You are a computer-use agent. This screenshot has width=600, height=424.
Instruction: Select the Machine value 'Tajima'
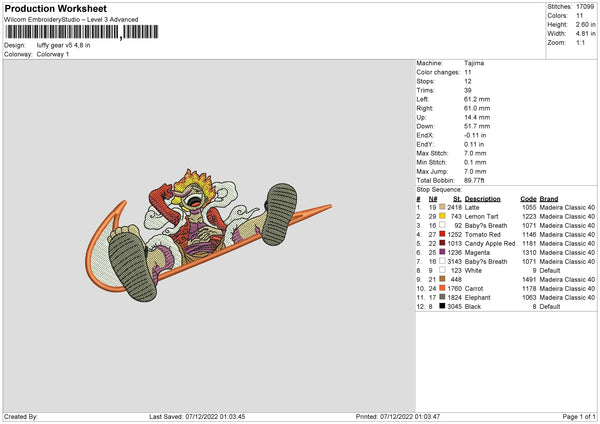[x=474, y=63]
